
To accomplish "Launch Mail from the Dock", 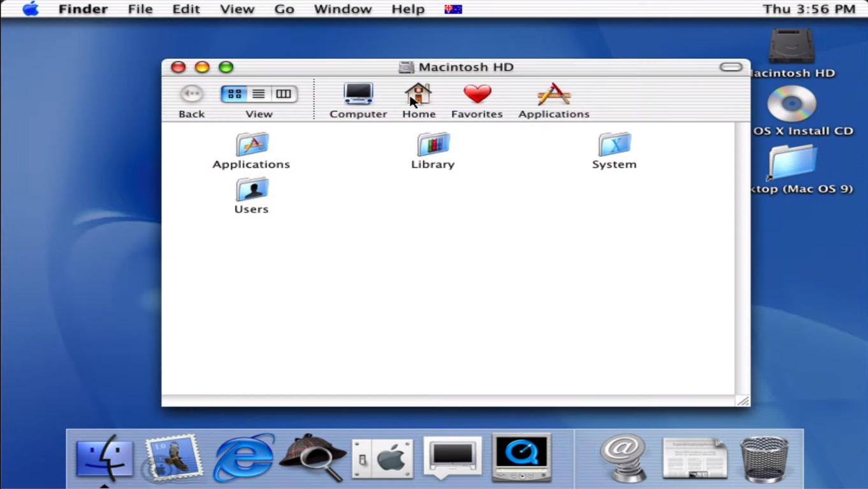I will [x=173, y=457].
